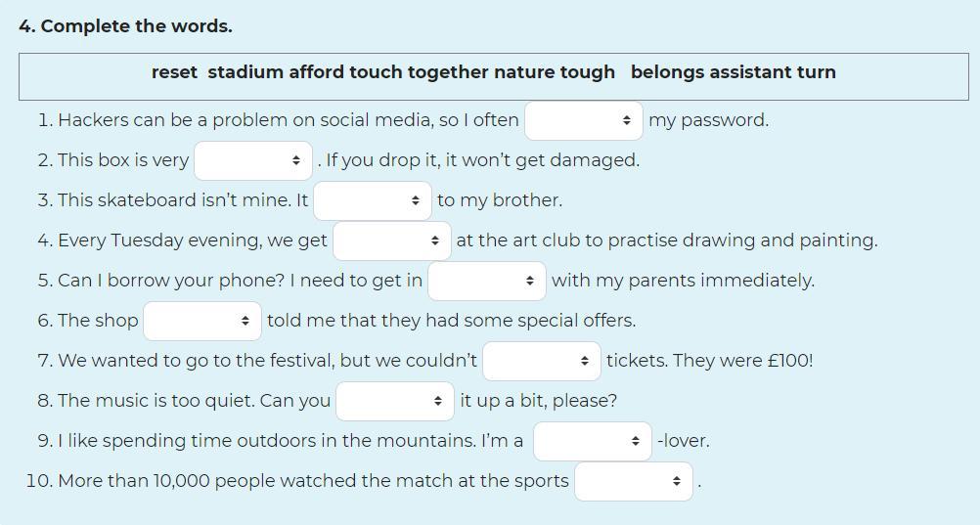This screenshot has width=980, height=525.
Task: Click the word 'afford' in the word bank
Action: click(x=316, y=72)
